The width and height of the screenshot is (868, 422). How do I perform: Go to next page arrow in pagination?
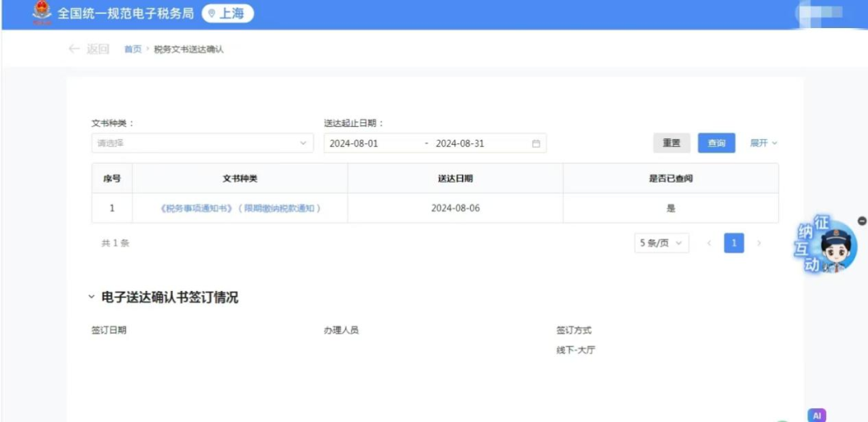(759, 243)
